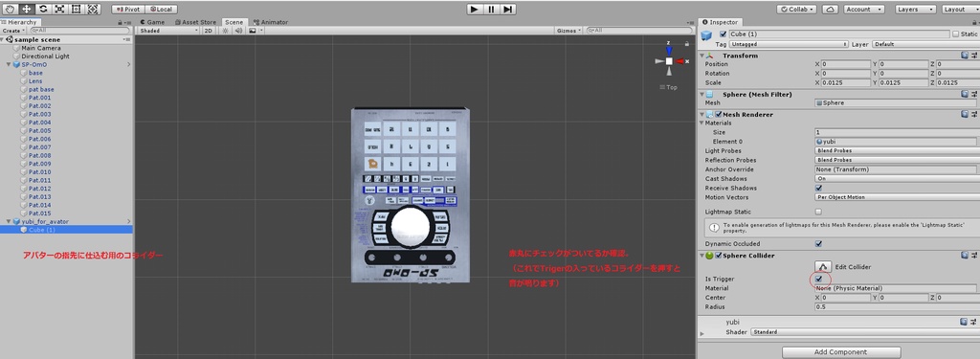980x359 pixels.
Task: Select the pat base object
Action: click(x=41, y=89)
